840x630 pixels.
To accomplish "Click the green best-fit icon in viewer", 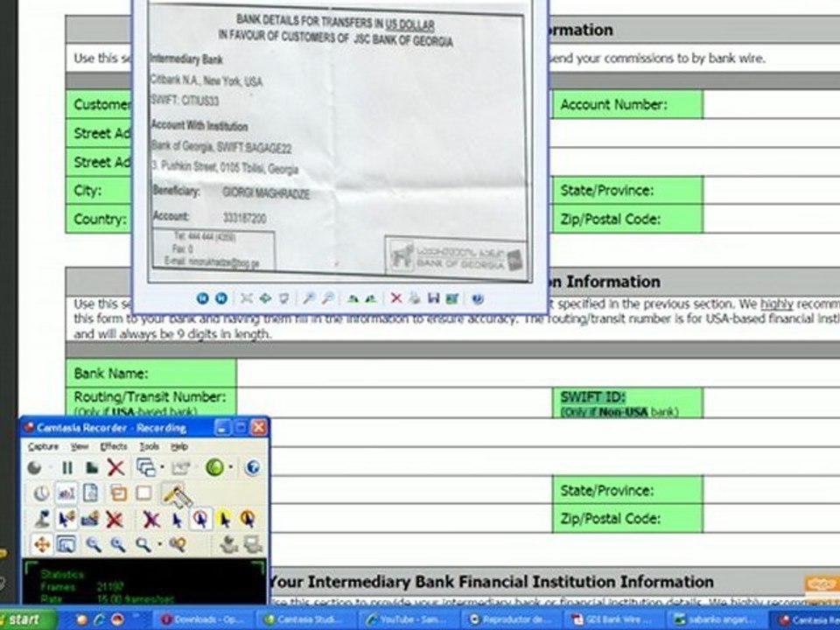I will pyautogui.click(x=265, y=298).
